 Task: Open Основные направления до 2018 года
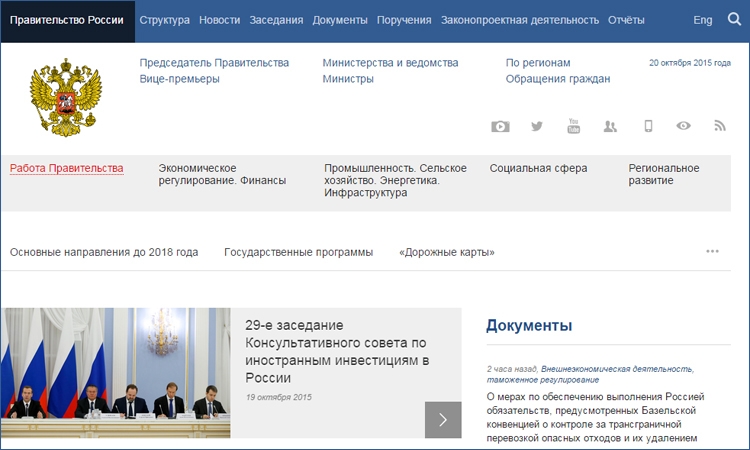pos(104,252)
